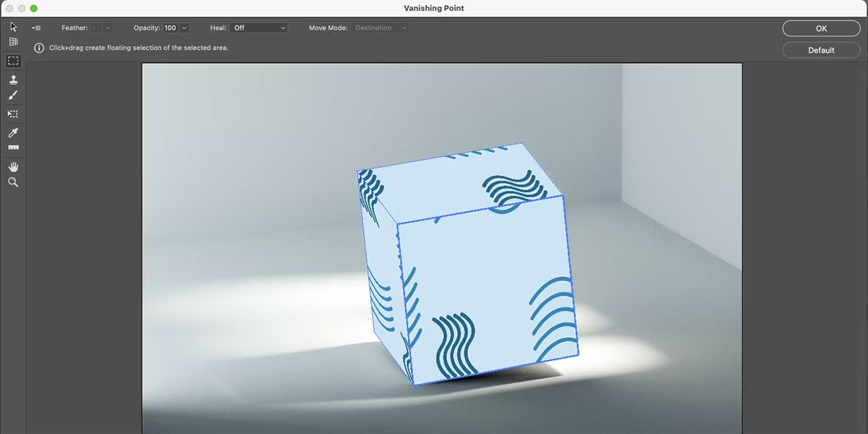Expand the Feather value dropdown
The height and width of the screenshot is (434, 868).
[108, 28]
